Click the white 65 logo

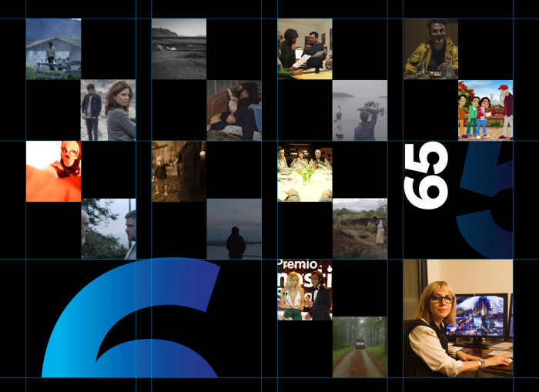[426, 175]
